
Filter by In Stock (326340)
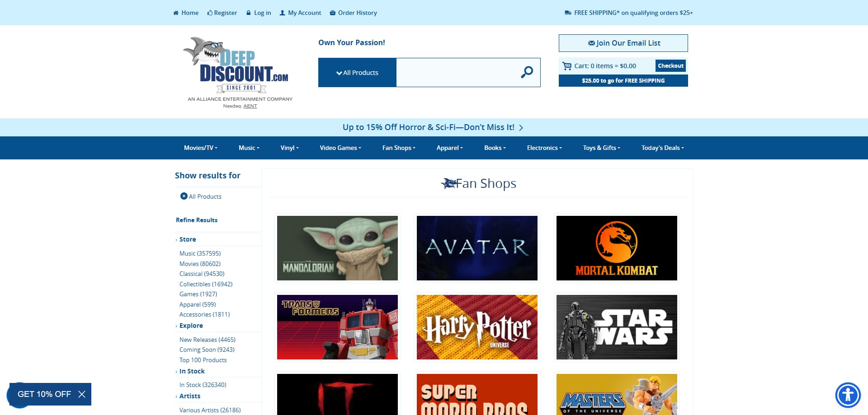(x=203, y=385)
